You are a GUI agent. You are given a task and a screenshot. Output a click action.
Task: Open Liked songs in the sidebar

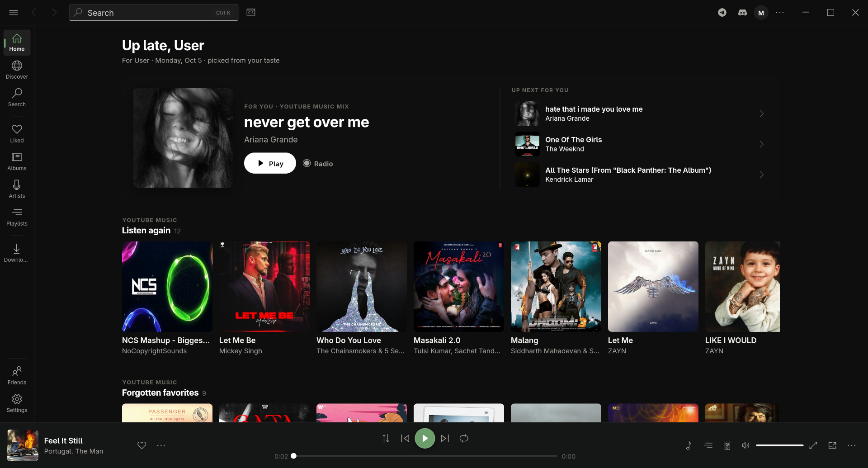[x=17, y=134]
